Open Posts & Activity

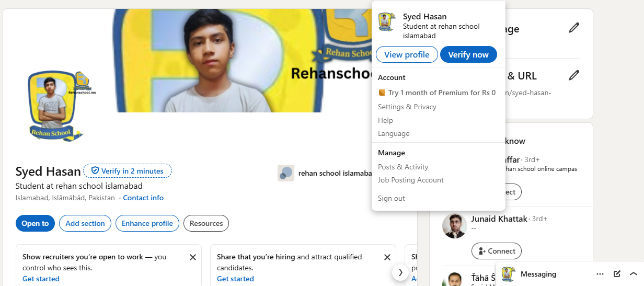tap(403, 167)
